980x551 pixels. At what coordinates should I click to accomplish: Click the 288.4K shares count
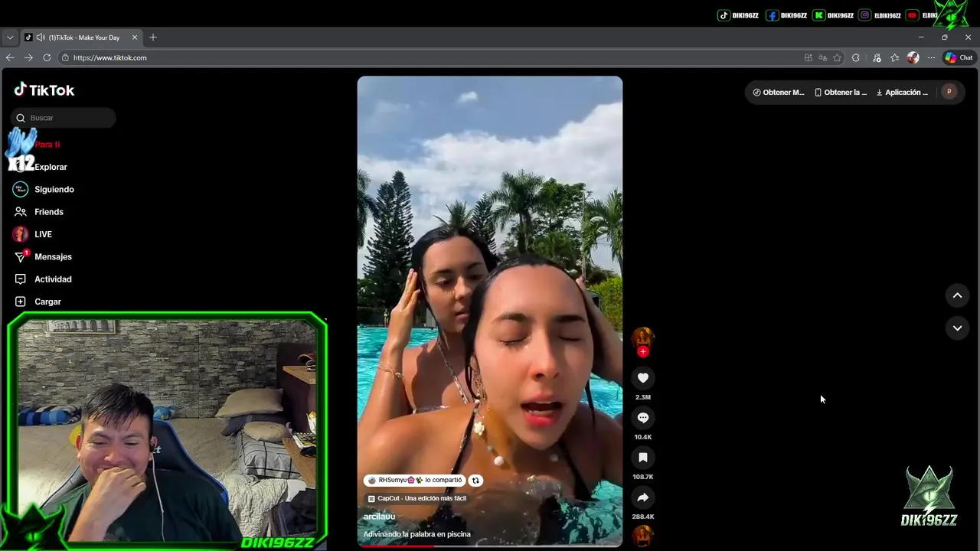pos(643,517)
